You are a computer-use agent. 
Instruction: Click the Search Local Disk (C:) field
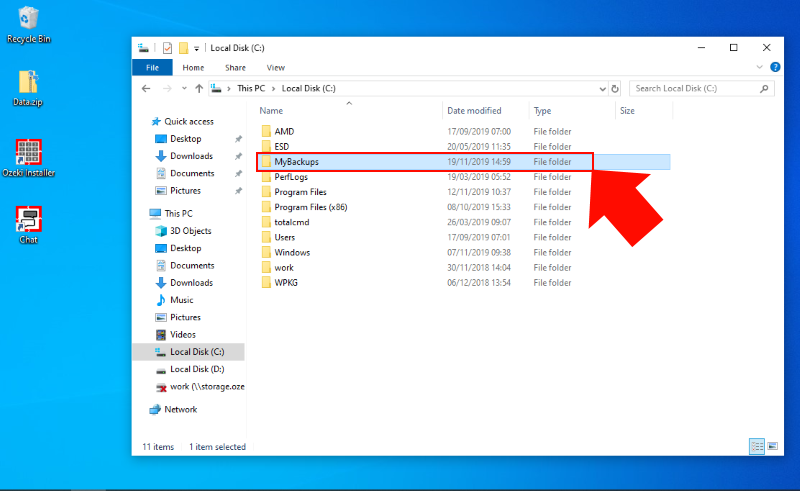[x=702, y=88]
